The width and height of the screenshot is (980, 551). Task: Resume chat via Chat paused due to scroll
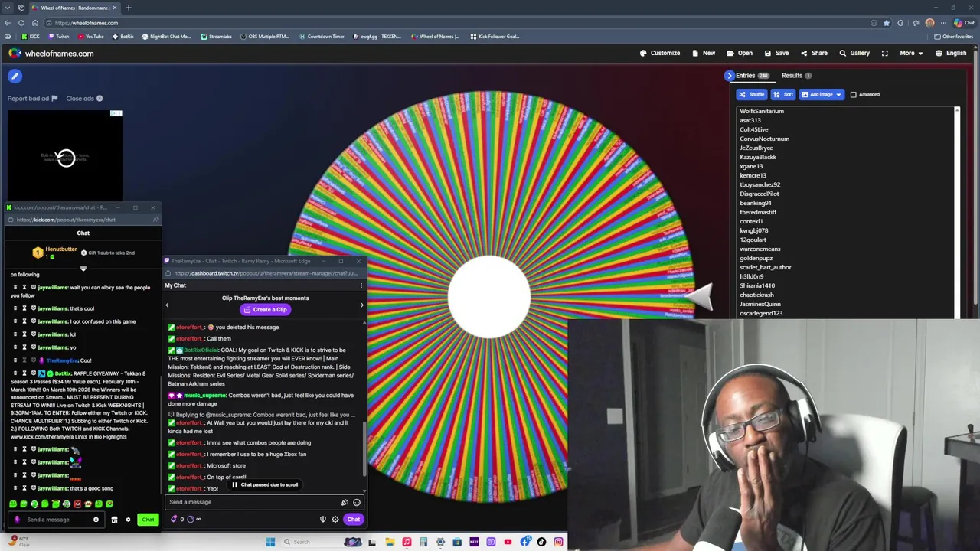pyautogui.click(x=265, y=484)
